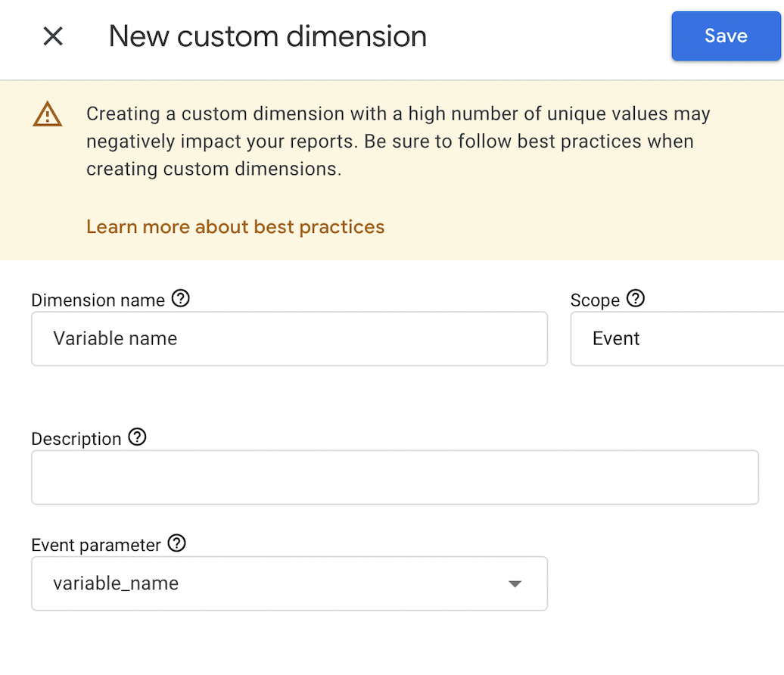Expand the Event parameter dropdown arrow
Screen dimensions: 784x675
(515, 583)
